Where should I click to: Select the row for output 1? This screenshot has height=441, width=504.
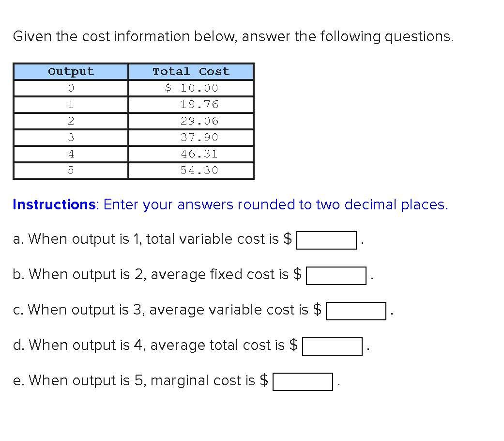point(71,104)
